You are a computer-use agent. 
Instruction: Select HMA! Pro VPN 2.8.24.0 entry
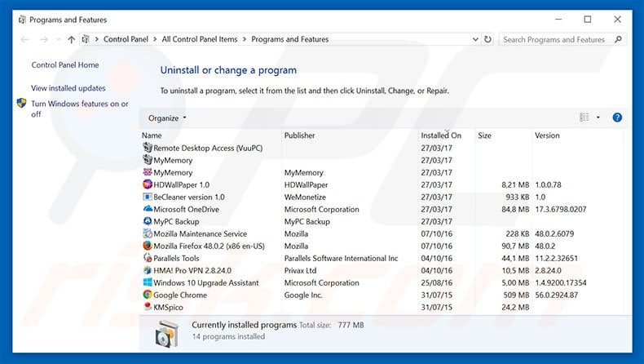[192, 271]
